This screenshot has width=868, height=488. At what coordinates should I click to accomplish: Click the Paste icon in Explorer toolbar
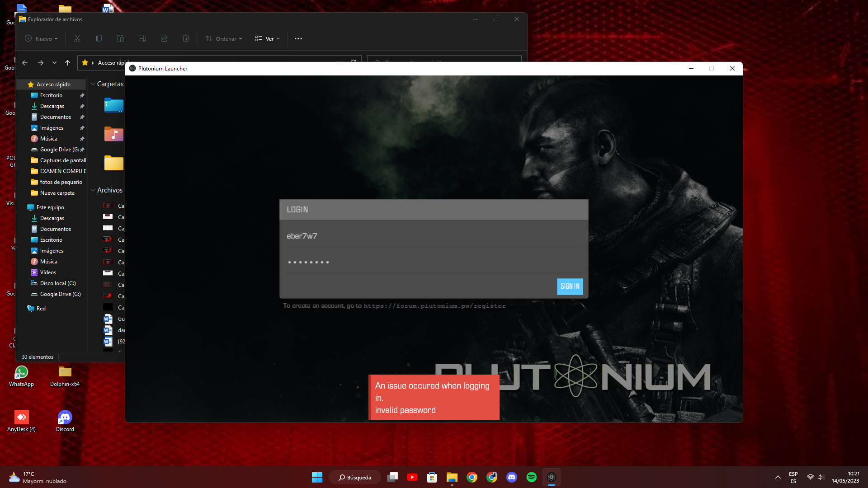tap(121, 38)
